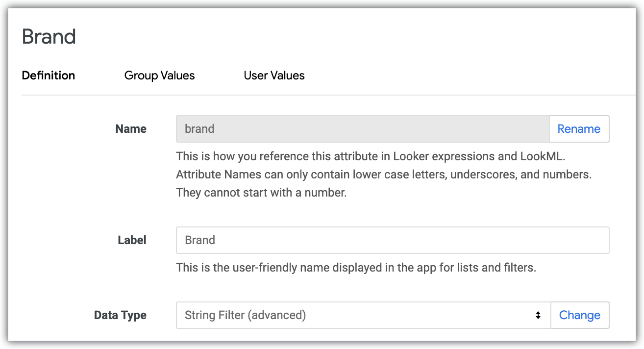Click the Rename button

coord(579,129)
